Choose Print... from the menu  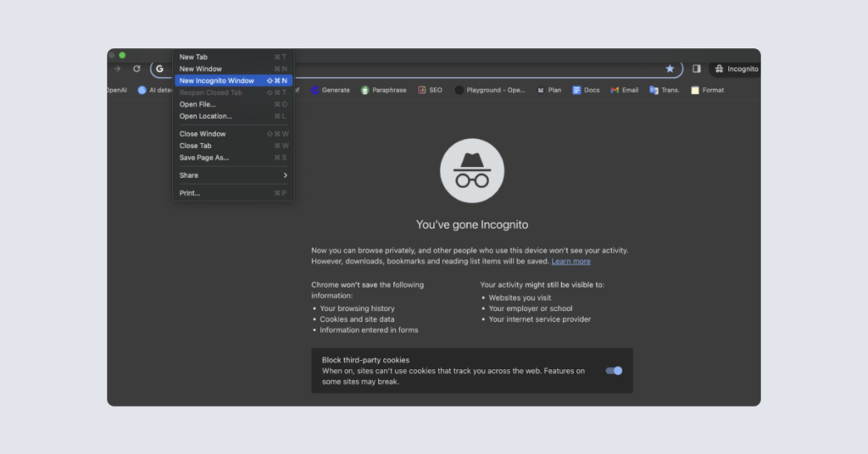pyautogui.click(x=233, y=193)
